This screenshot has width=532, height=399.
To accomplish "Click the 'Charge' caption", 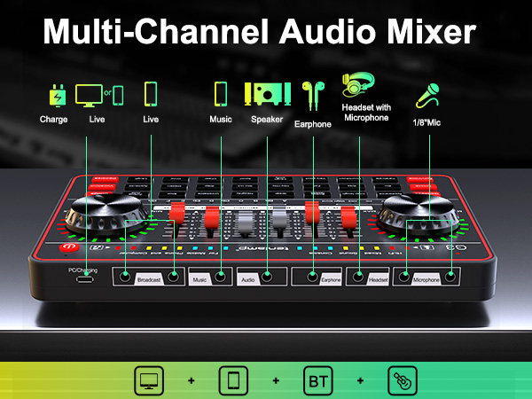I will 53,120.
